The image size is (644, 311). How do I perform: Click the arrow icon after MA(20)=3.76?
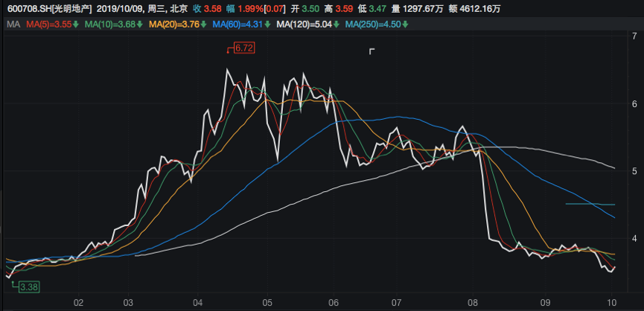[205, 25]
